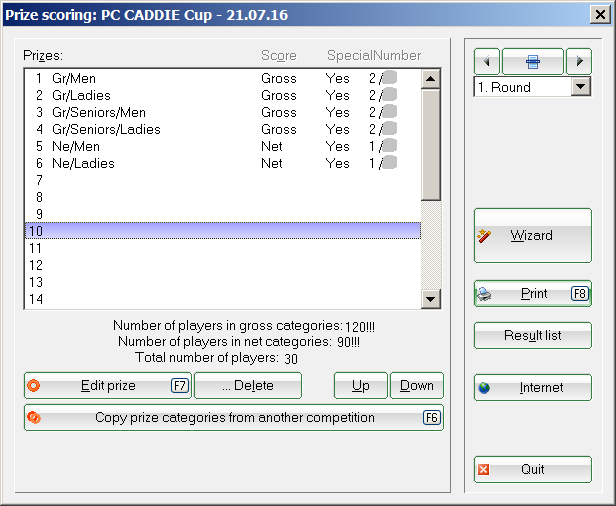This screenshot has width=616, height=506.
Task: Click the Delete button
Action: pos(248,386)
